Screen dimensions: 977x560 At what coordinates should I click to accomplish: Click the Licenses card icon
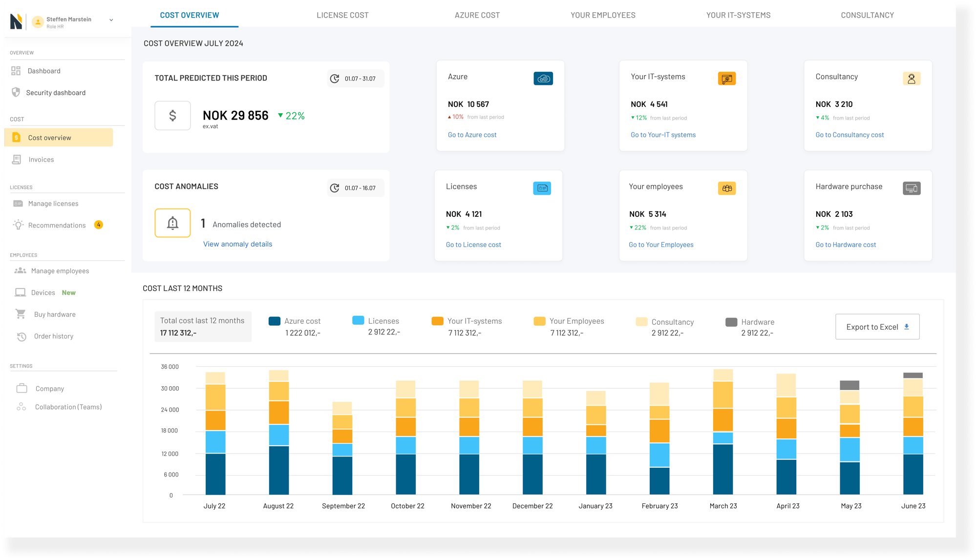[x=542, y=188]
